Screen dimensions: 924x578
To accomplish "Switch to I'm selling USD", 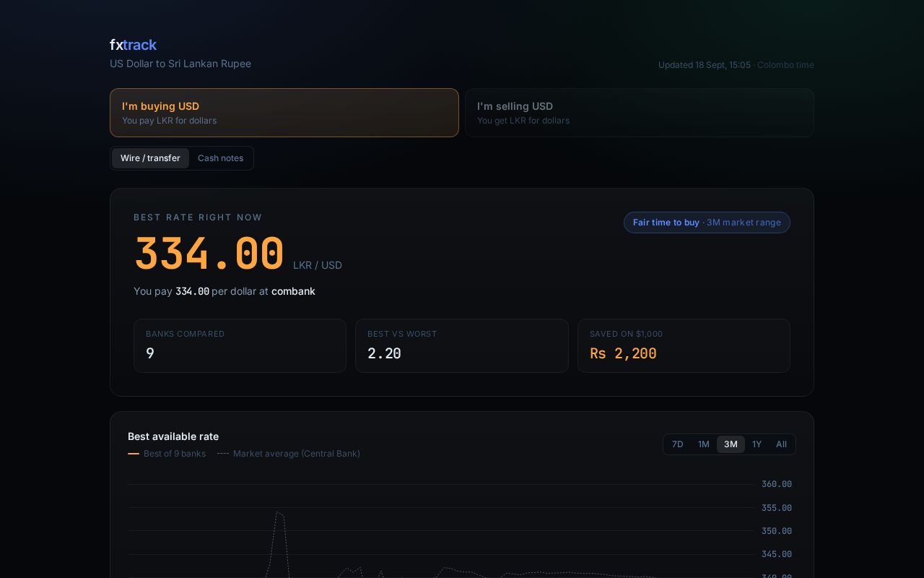I will click(640, 113).
